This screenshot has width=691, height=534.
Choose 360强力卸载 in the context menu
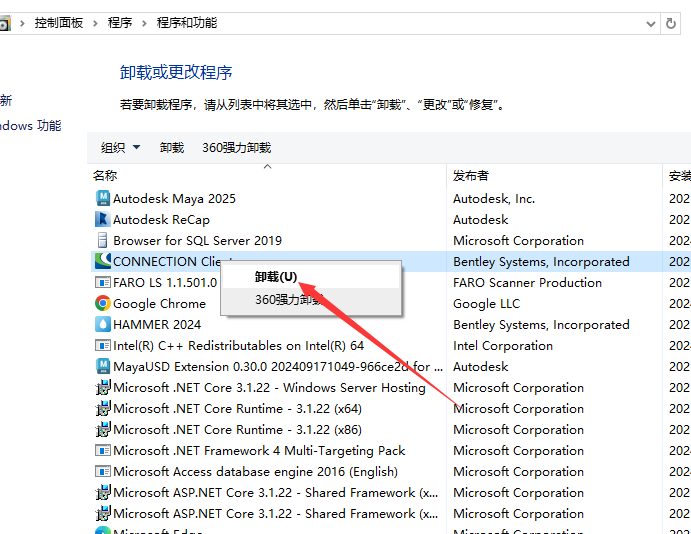click(x=311, y=300)
